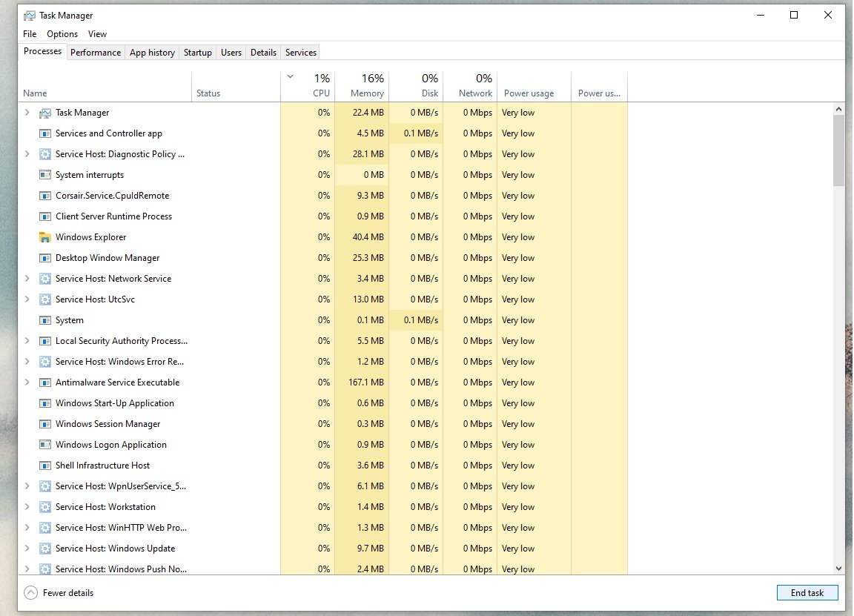This screenshot has height=616, width=854.
Task: Click the Service Host: UtcSvc gear icon
Action: (x=45, y=299)
